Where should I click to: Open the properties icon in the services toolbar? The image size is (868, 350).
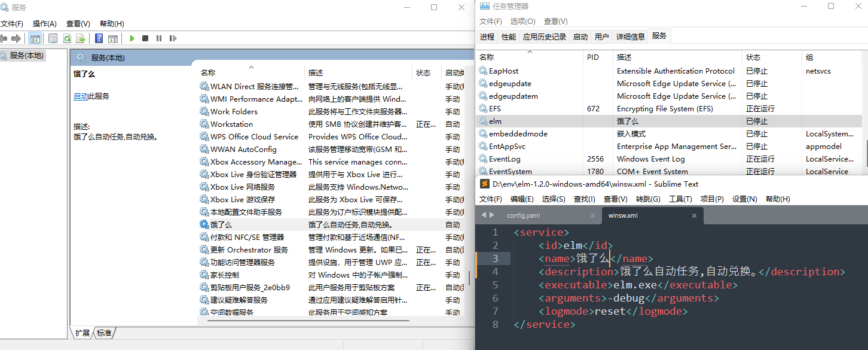pyautogui.click(x=52, y=38)
